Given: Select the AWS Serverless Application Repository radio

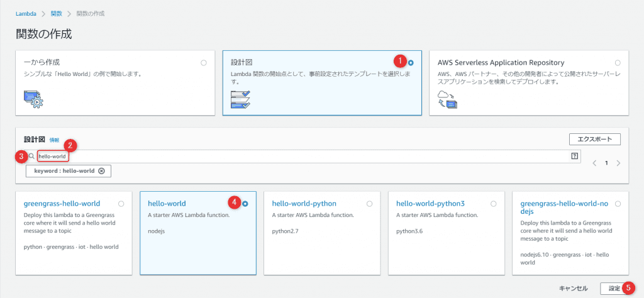Looking at the screenshot, I should pos(618,63).
